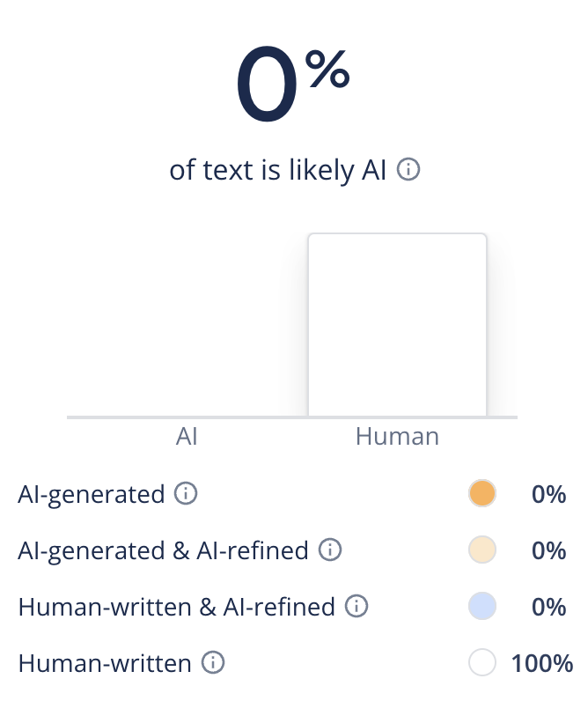This screenshot has width=588, height=701.
Task: Select the light blue Human-written & AI-refined swatch
Action: point(483,606)
